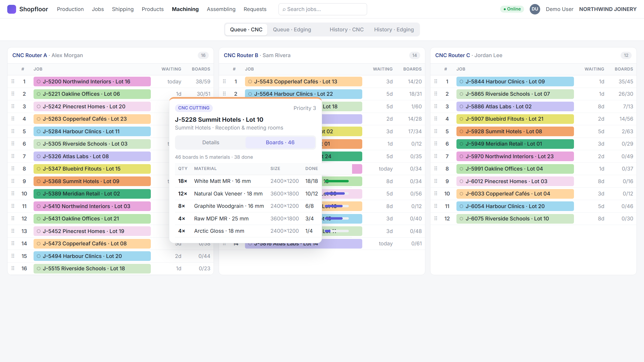This screenshot has width=644, height=362.
Task: Open job J-5242 Pinecrest Homes · Lot 20
Action: [92, 106]
